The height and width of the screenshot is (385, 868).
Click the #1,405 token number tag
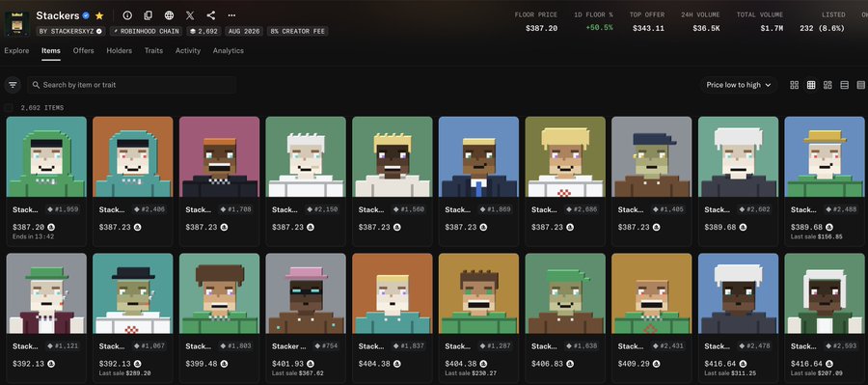point(667,210)
